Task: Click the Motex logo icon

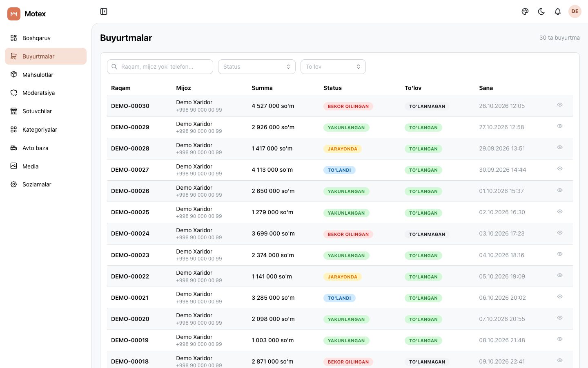Action: click(14, 14)
